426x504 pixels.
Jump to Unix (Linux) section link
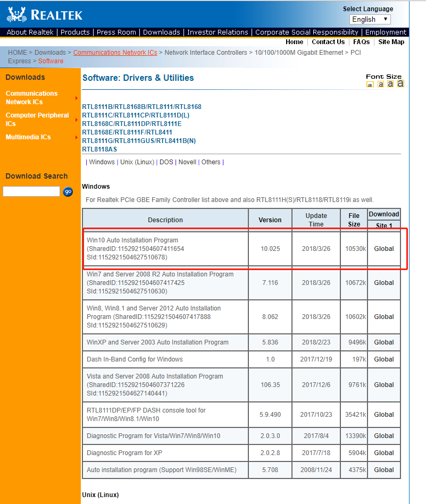tap(137, 162)
